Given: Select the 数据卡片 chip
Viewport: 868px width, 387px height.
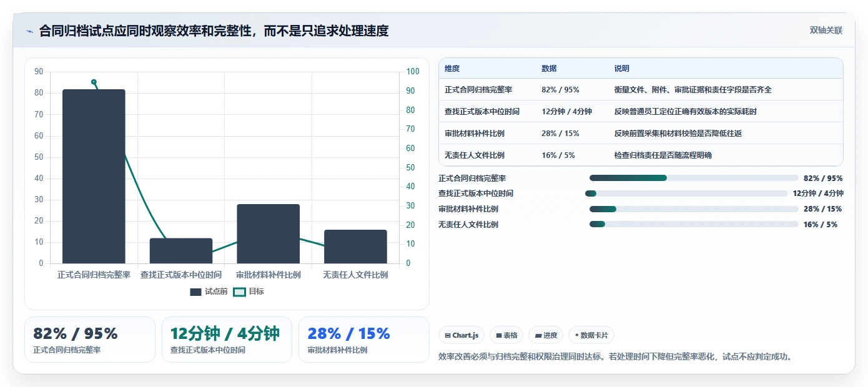Looking at the screenshot, I should point(591,335).
